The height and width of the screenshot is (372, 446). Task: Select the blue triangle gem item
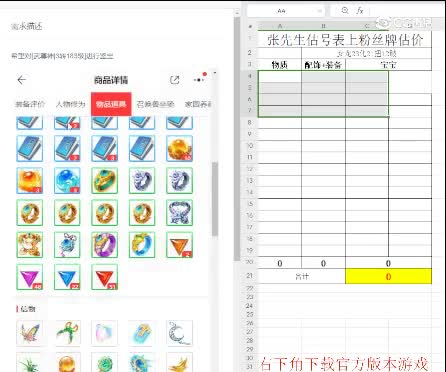[67, 277]
